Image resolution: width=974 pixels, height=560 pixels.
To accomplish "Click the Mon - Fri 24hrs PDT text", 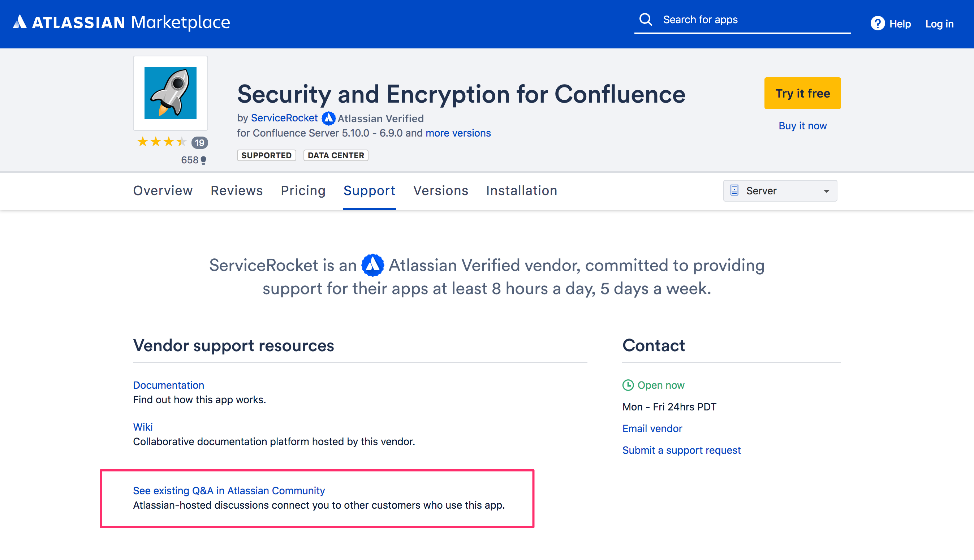I will [x=669, y=406].
